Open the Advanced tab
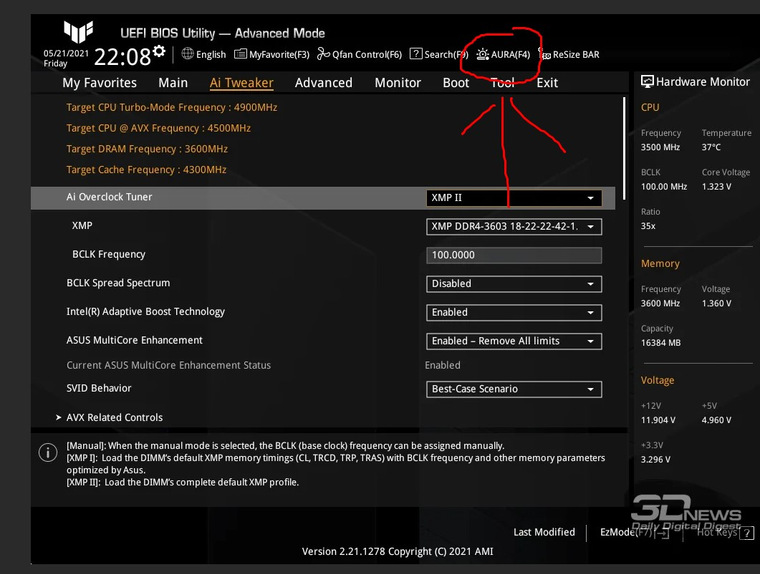 [x=324, y=83]
